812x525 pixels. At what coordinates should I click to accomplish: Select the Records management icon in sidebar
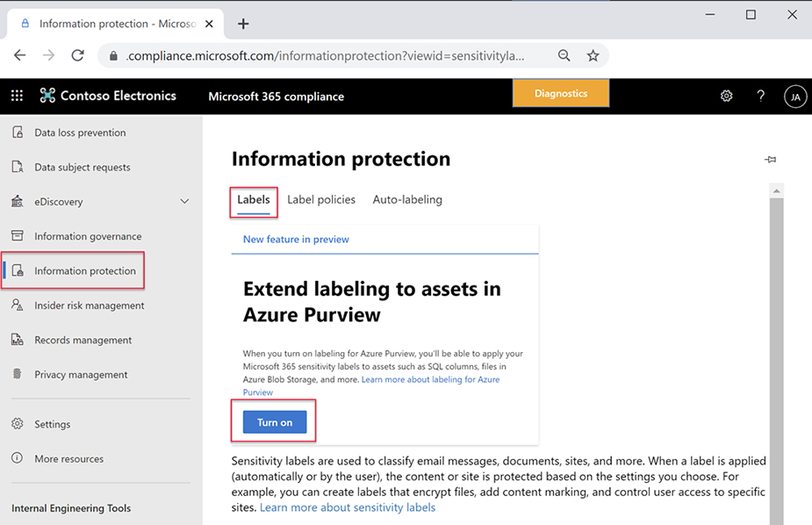(19, 340)
